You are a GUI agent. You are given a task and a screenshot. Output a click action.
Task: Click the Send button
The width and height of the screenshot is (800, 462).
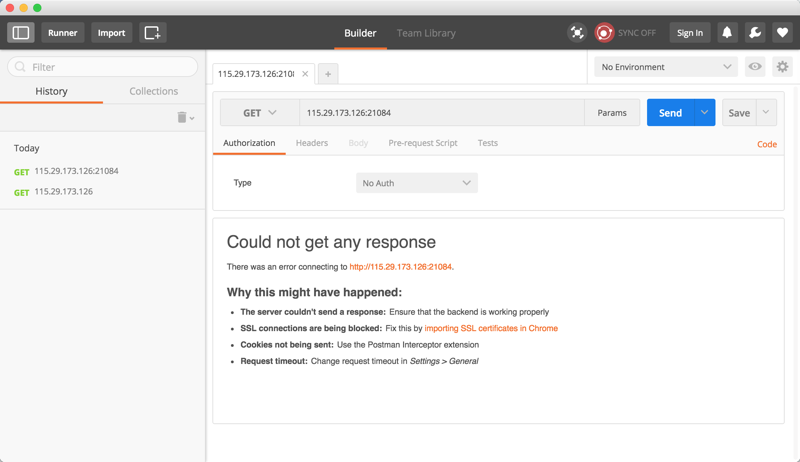[669, 113]
